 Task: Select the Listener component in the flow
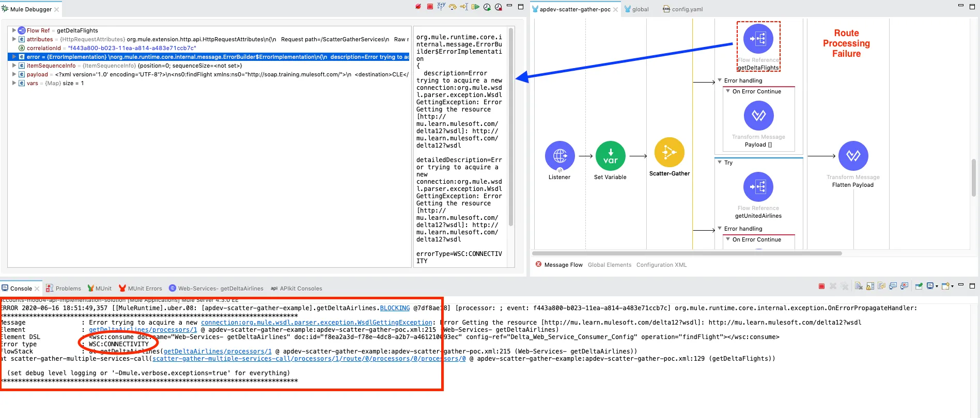coord(560,156)
